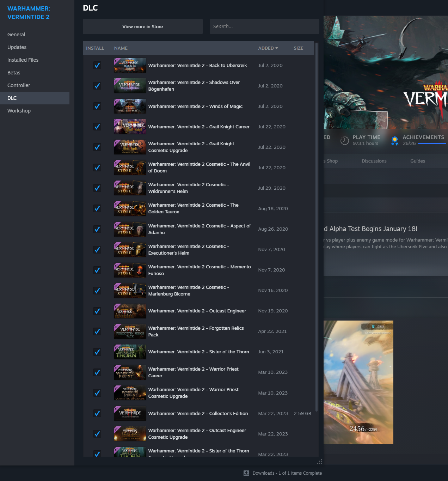Click the achievements progress bar
448x481 pixels.
432,144
